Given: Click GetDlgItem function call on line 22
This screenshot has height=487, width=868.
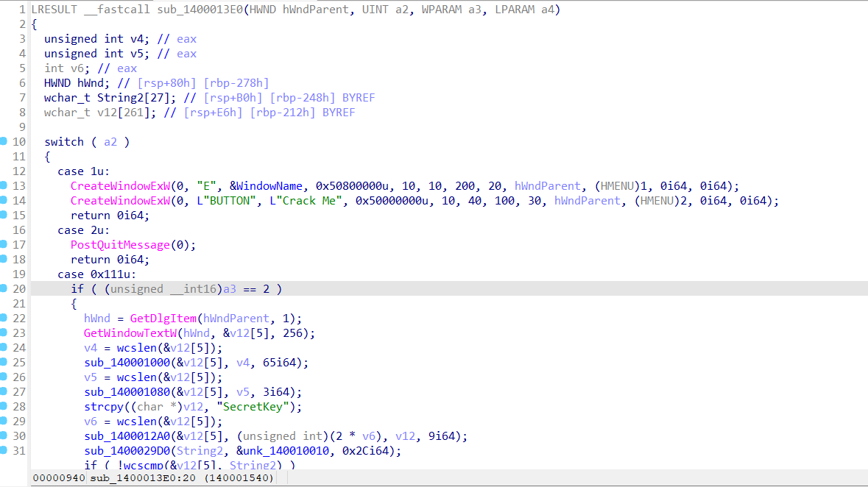Looking at the screenshot, I should click(163, 319).
